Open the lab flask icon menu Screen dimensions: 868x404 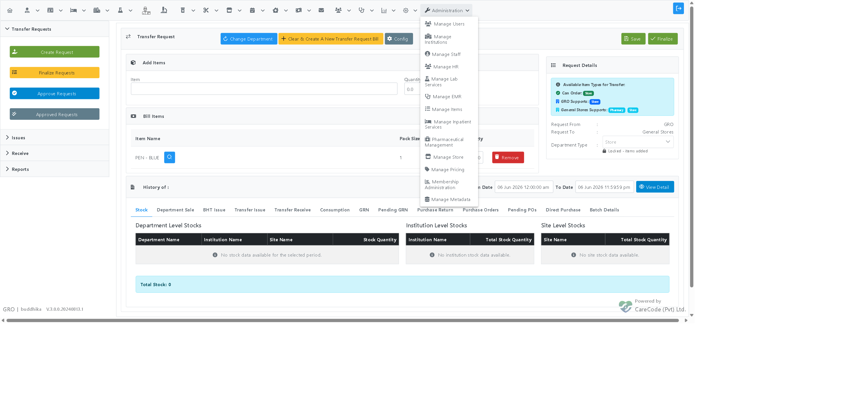[120, 10]
